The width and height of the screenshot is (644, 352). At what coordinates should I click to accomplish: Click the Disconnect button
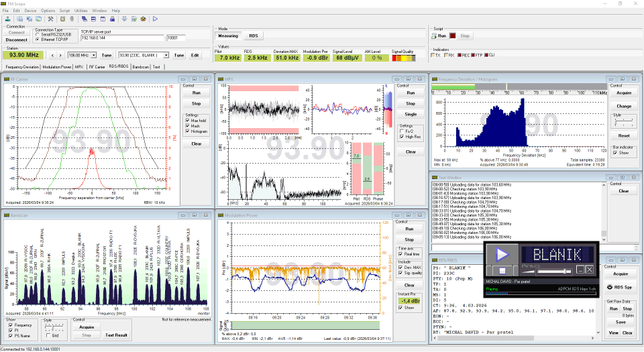17,39
